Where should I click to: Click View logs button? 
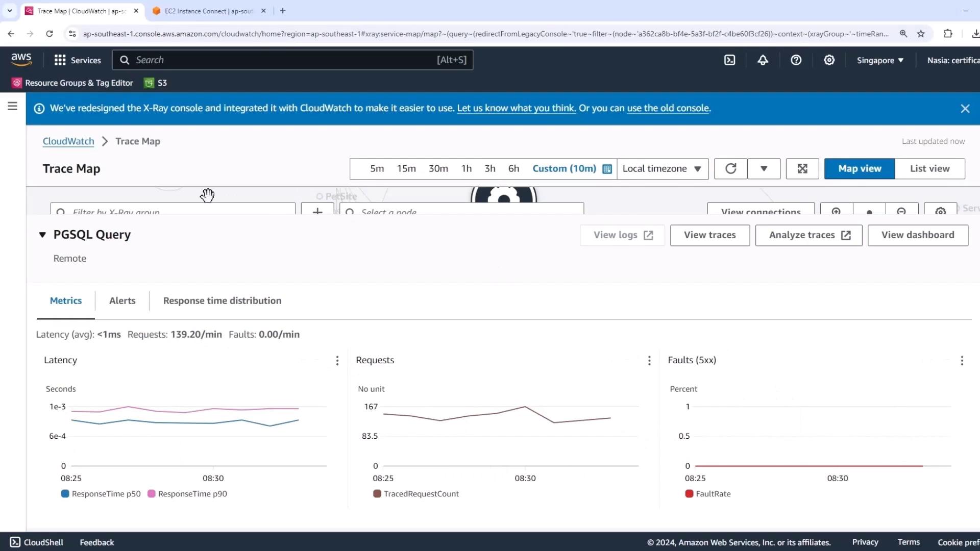[622, 235]
